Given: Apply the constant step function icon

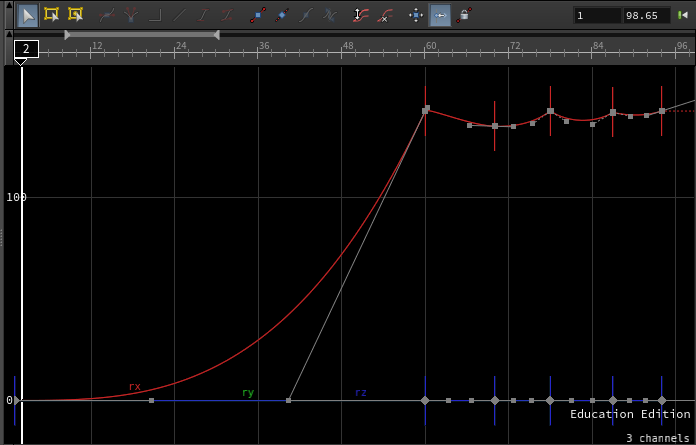Looking at the screenshot, I should tap(155, 16).
